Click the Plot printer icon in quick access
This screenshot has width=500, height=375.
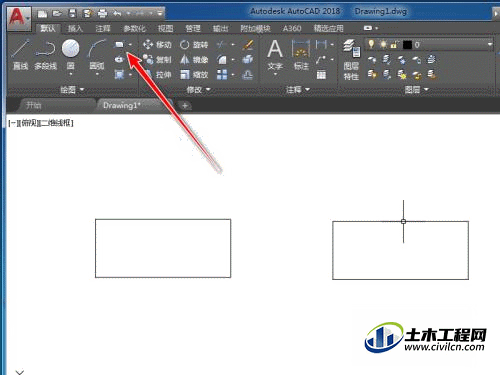click(x=102, y=14)
